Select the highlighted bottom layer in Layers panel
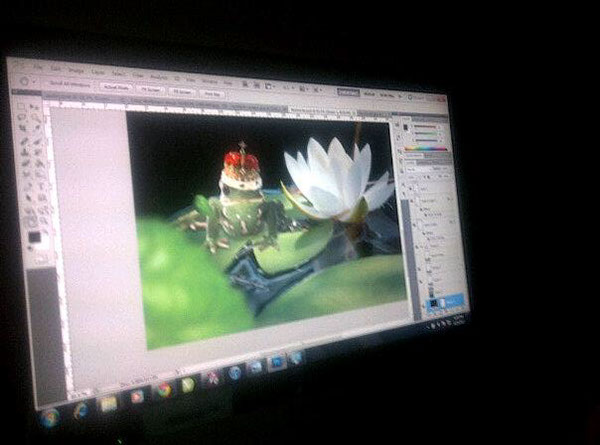This screenshot has height=445, width=600. tap(446, 302)
